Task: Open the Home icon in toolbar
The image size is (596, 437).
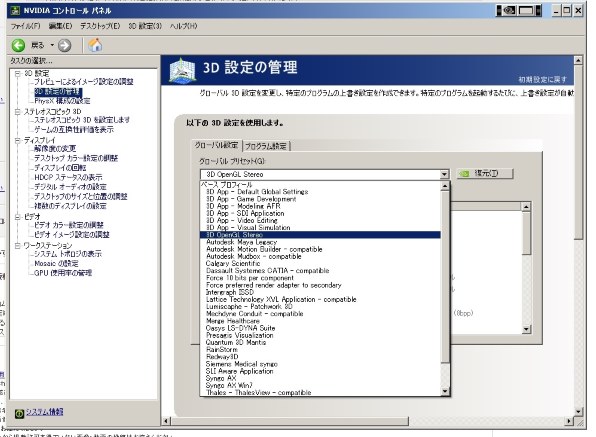Action: 95,45
